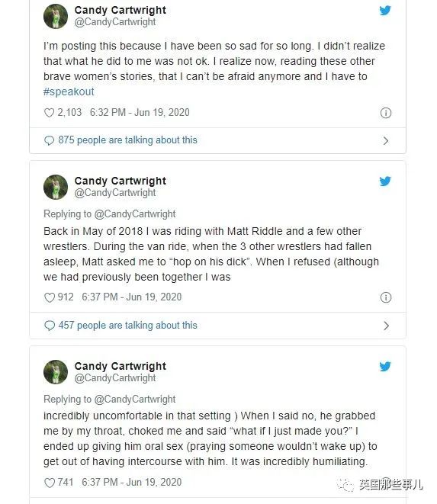Click speech bubble icon beside 875 people
Viewport: 437px width, 504px height.
[x=50, y=140]
